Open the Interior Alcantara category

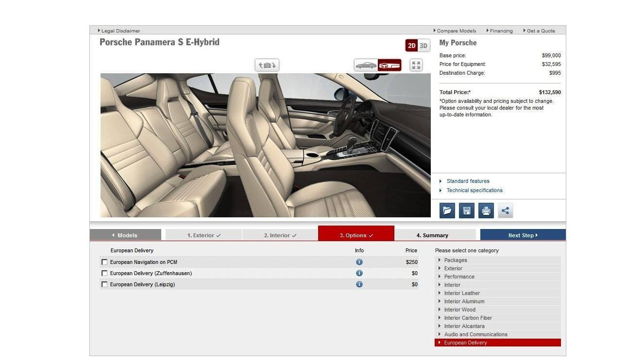[x=498, y=326]
